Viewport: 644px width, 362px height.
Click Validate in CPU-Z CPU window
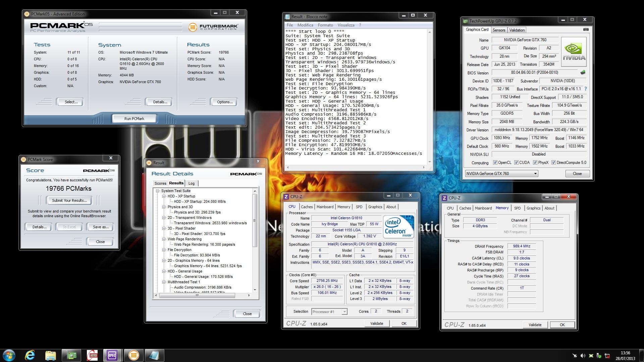click(377, 323)
